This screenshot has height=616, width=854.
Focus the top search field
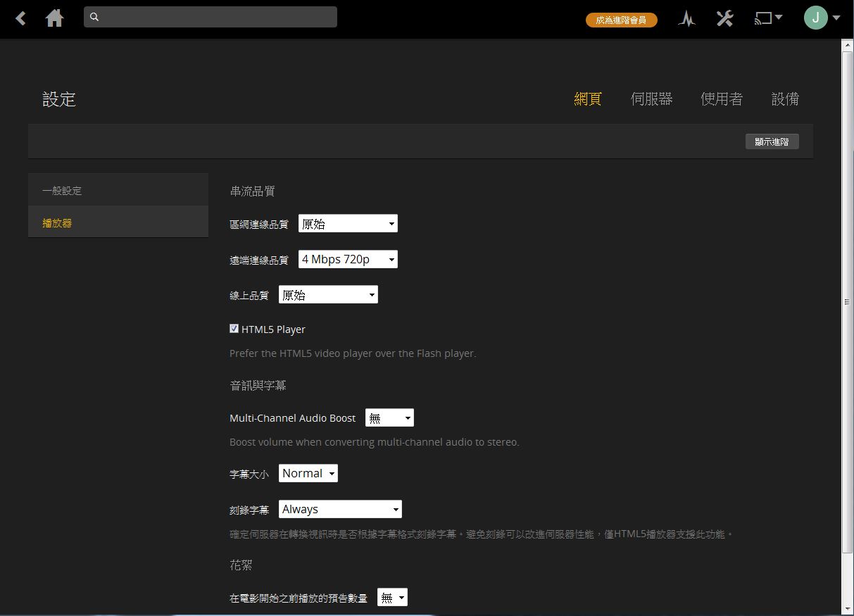211,17
